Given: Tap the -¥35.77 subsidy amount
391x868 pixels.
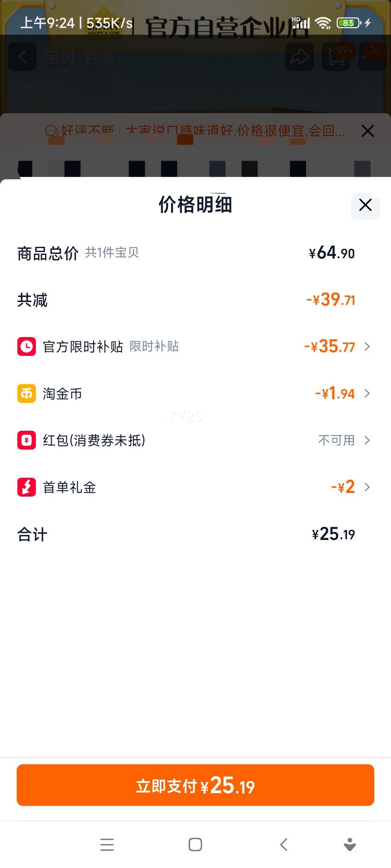Looking at the screenshot, I should [330, 346].
